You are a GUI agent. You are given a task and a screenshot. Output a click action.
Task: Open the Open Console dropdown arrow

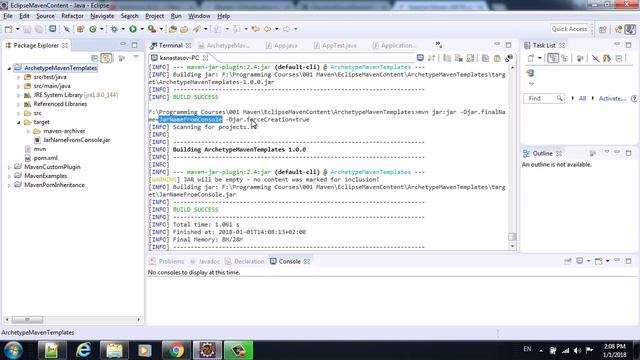click(608, 261)
